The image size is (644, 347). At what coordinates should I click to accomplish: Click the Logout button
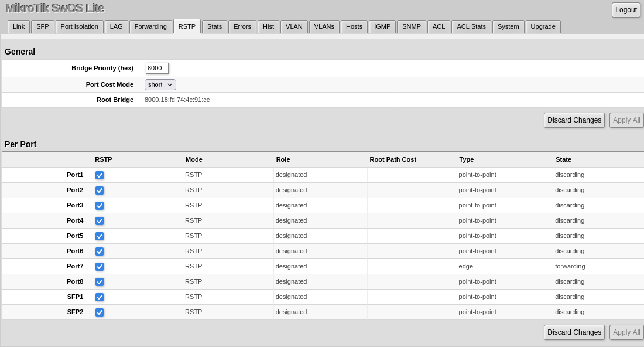point(625,9)
